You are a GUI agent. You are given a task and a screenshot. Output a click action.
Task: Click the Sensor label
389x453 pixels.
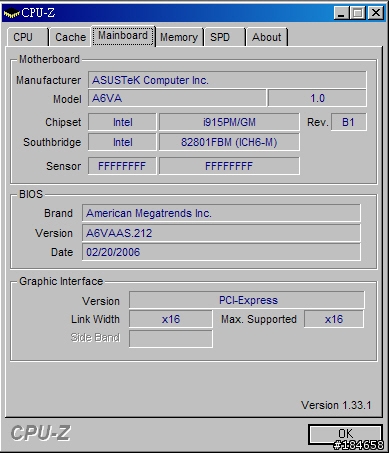[63, 166]
